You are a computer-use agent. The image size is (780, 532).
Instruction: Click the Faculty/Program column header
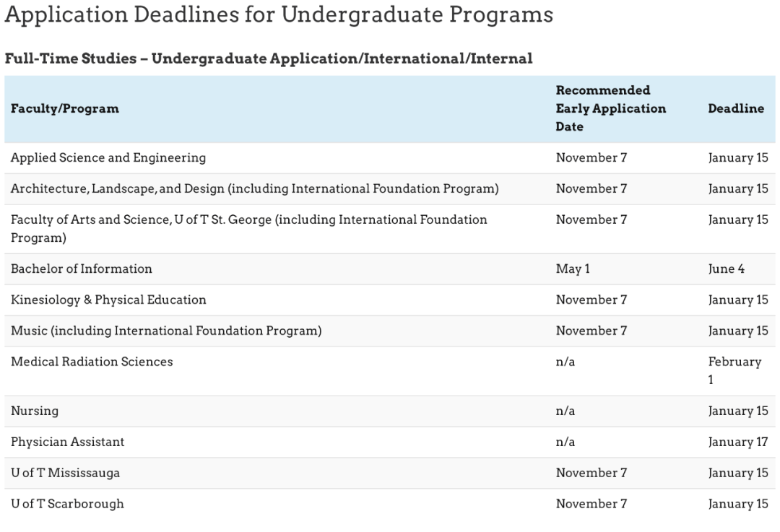(x=65, y=109)
